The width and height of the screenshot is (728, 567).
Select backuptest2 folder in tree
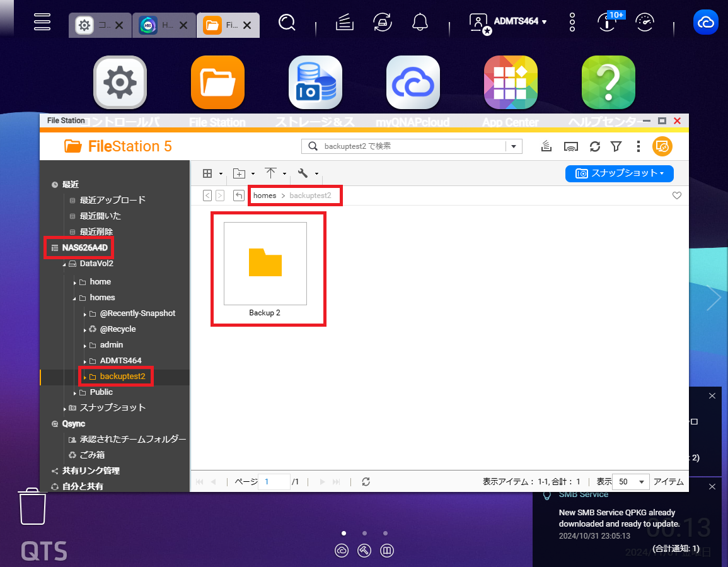click(122, 377)
